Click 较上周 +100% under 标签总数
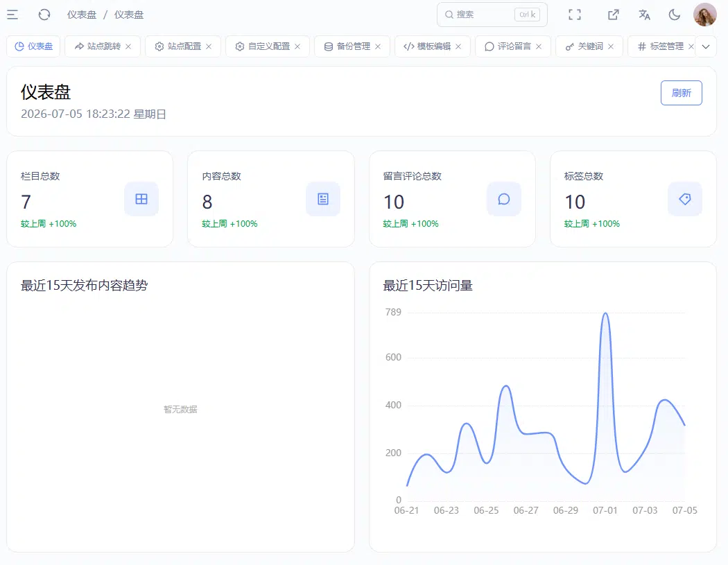The height and width of the screenshot is (565, 728). point(592,224)
